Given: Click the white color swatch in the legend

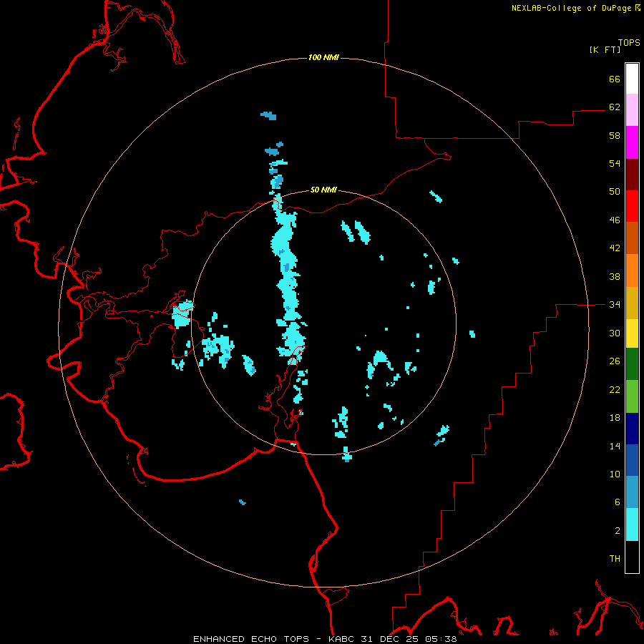Looking at the screenshot, I should [x=632, y=79].
